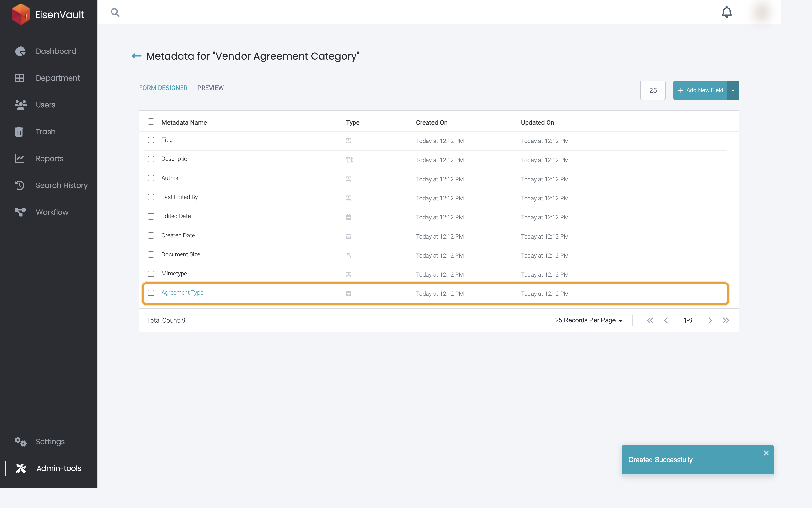
Task: Go back using the left arrow
Action: (x=136, y=56)
